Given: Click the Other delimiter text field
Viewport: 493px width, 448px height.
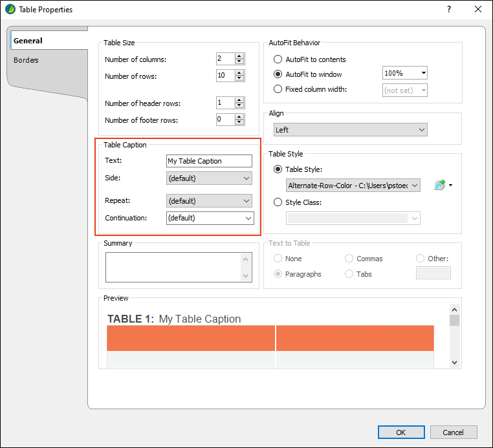Looking at the screenshot, I should click(x=433, y=273).
